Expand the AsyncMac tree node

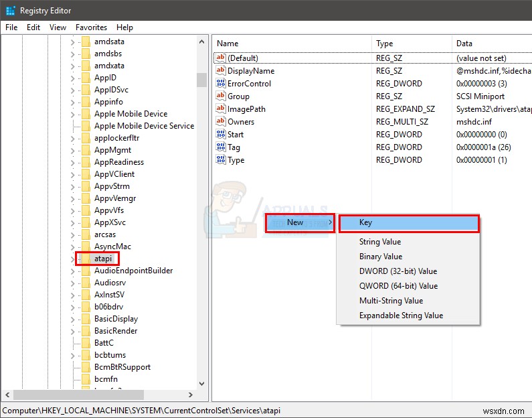pos(72,247)
